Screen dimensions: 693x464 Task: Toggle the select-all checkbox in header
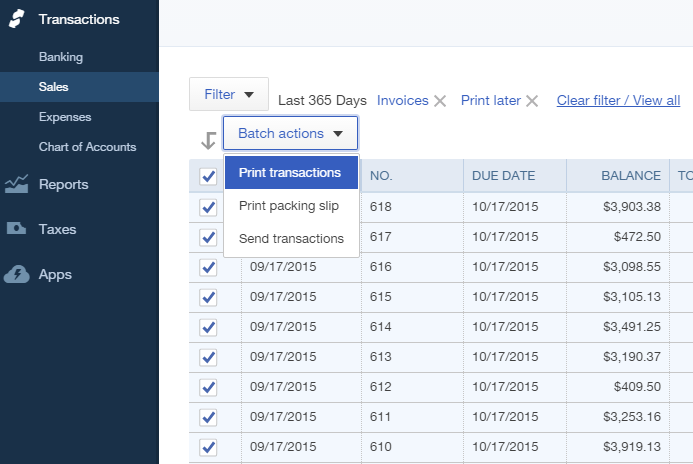208,176
